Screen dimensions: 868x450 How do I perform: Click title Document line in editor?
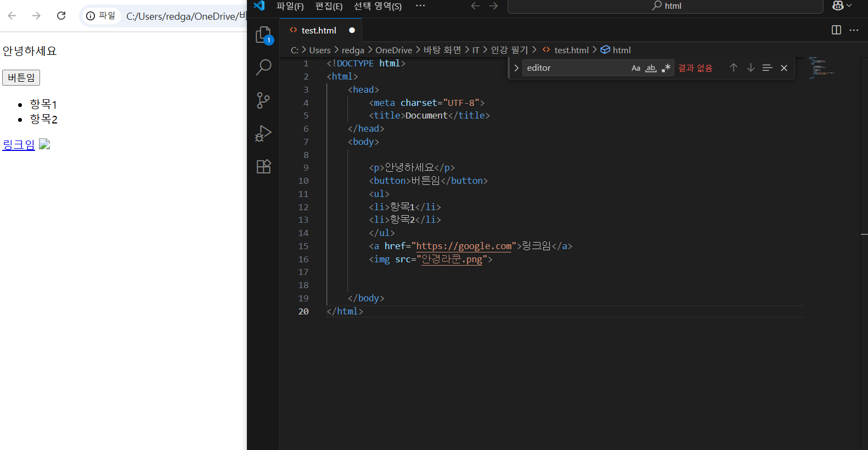(429, 115)
